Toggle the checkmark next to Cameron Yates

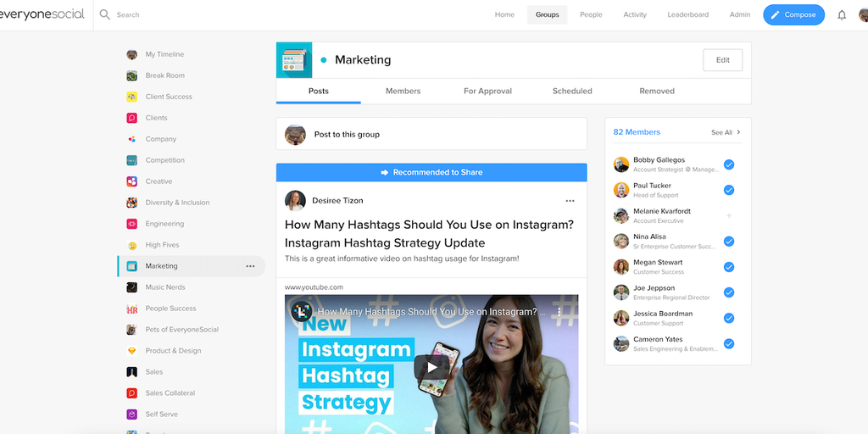point(729,344)
